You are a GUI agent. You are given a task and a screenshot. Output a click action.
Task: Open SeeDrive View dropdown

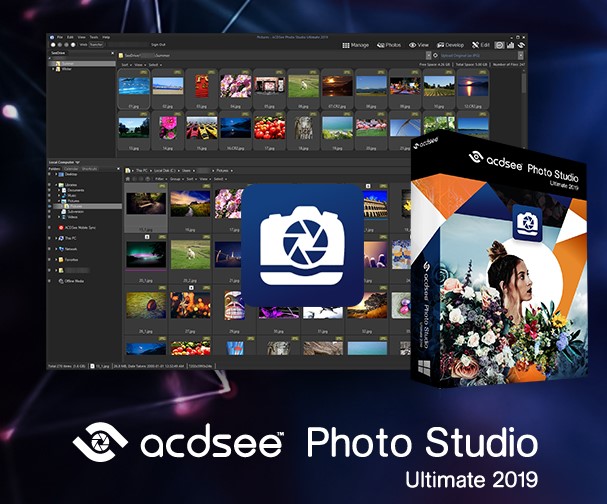point(139,65)
